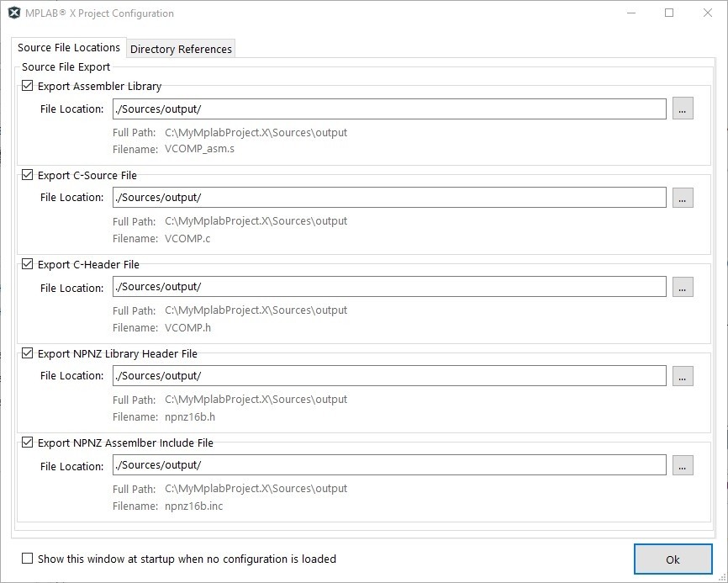The height and width of the screenshot is (583, 728).
Task: Browse for C-Header File location
Action: pos(683,287)
